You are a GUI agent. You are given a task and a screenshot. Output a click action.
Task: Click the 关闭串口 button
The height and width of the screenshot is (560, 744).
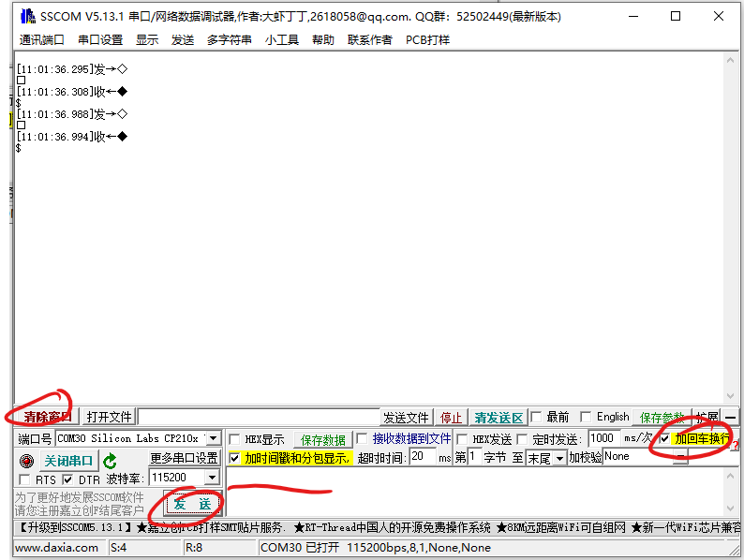click(68, 461)
